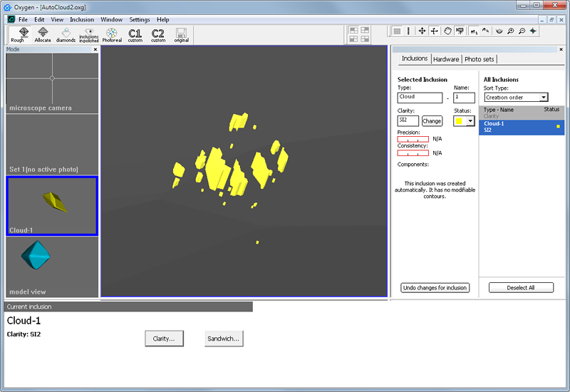The image size is (570, 392).
Task: Toggle the diamonds display button
Action: [x=66, y=35]
